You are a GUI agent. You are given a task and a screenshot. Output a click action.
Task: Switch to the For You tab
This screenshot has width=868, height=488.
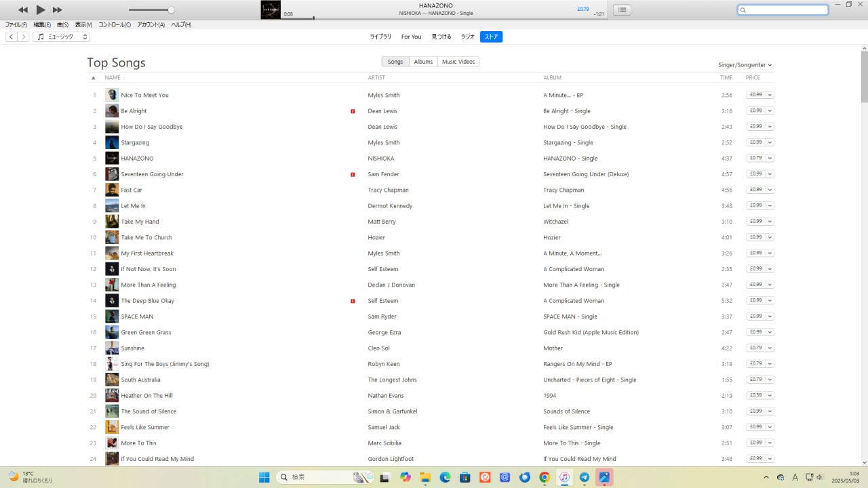point(411,37)
